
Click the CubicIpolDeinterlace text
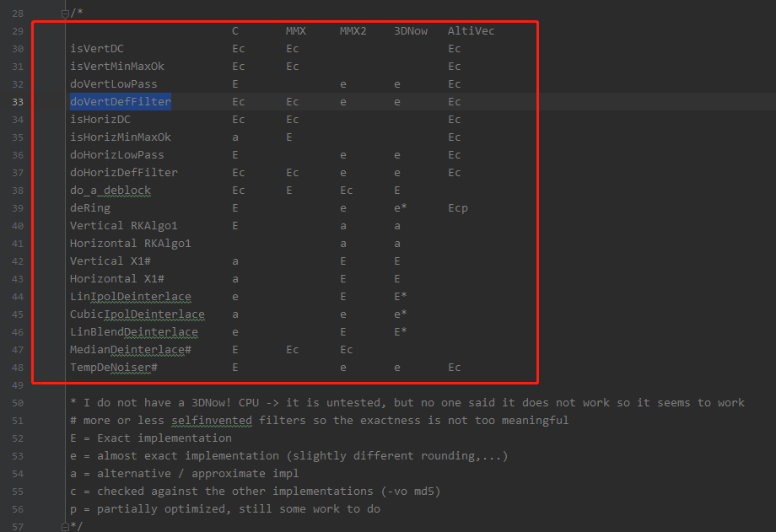pos(137,314)
